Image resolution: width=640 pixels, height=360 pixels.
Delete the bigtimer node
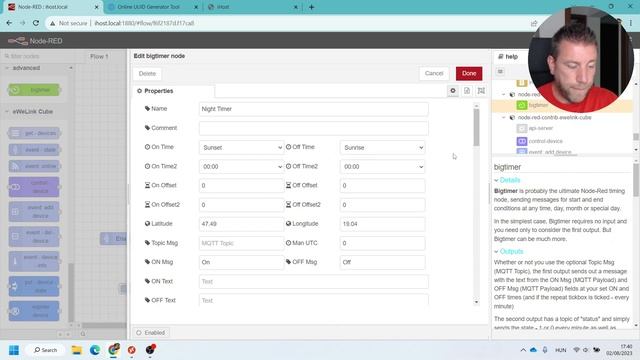(x=147, y=74)
